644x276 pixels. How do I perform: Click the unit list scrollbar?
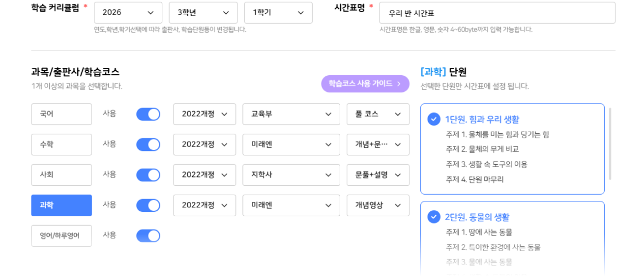click(610, 144)
